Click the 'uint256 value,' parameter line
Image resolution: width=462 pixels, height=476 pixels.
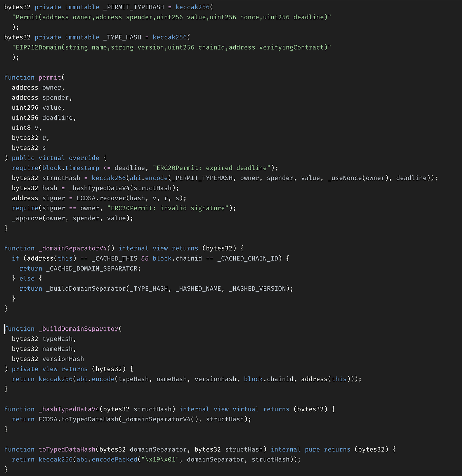click(x=38, y=108)
